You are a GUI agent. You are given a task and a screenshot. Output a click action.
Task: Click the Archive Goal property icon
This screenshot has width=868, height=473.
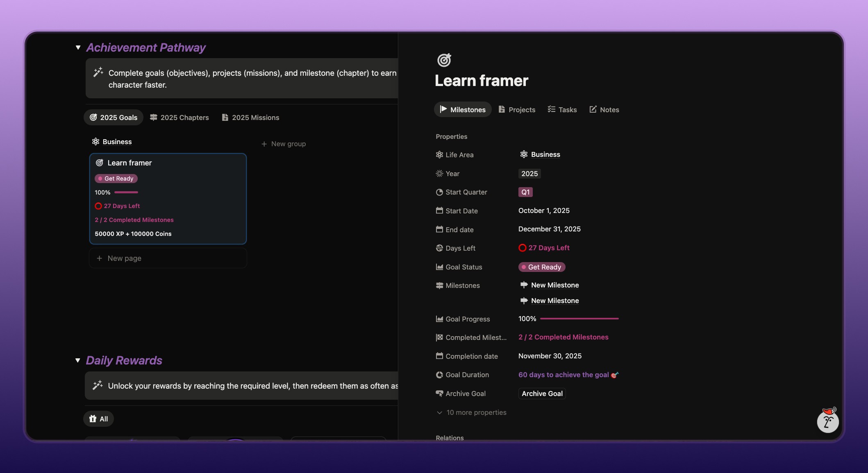[439, 394]
